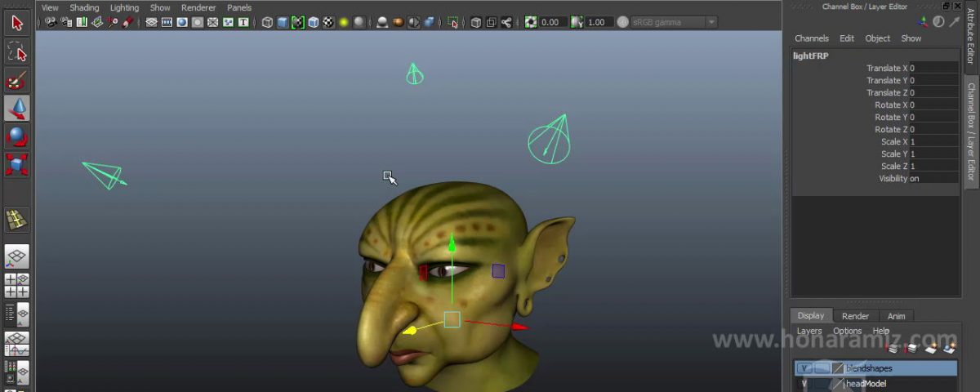
Task: Click the Scale Z value field
Action: [x=933, y=167]
